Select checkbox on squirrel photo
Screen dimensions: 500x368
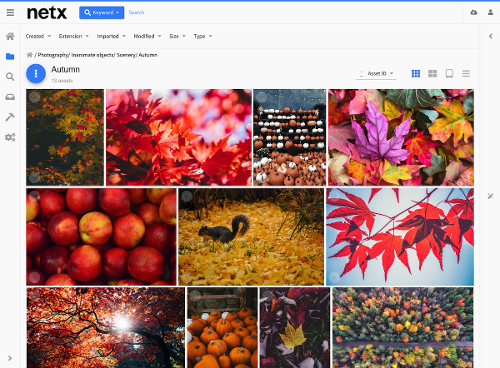(186, 196)
